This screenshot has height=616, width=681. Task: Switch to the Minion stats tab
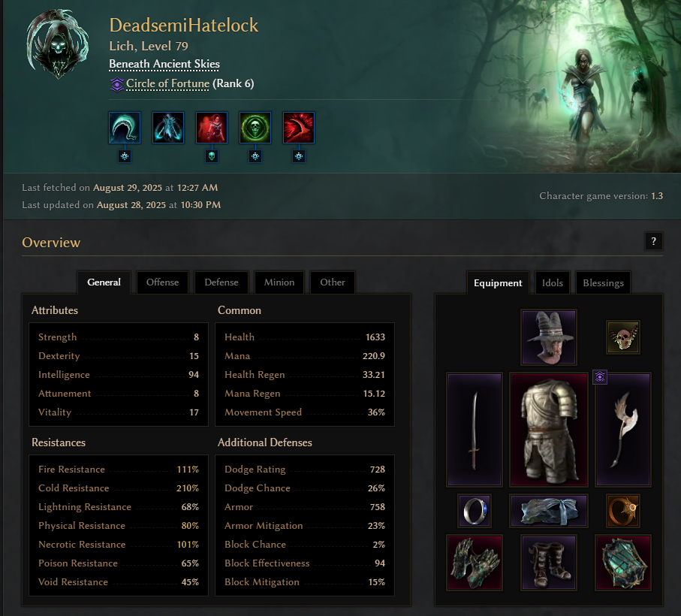point(279,282)
